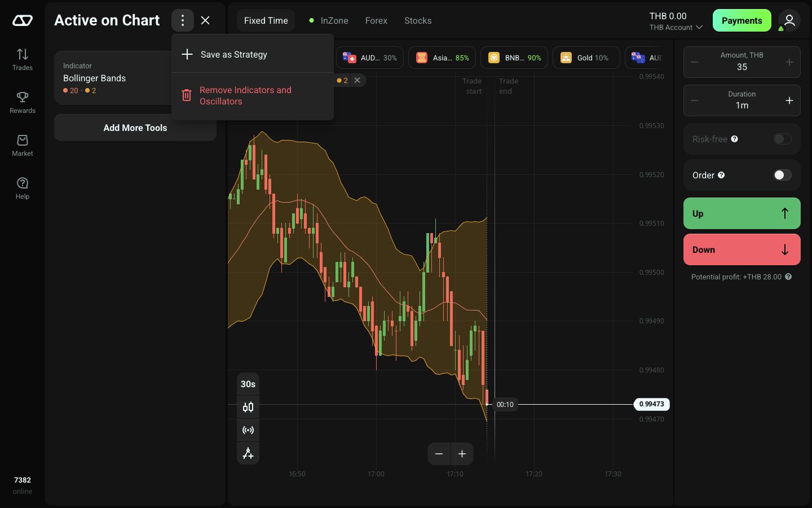The image size is (812, 508).
Task: Expand the THB Account dropdown
Action: (676, 27)
